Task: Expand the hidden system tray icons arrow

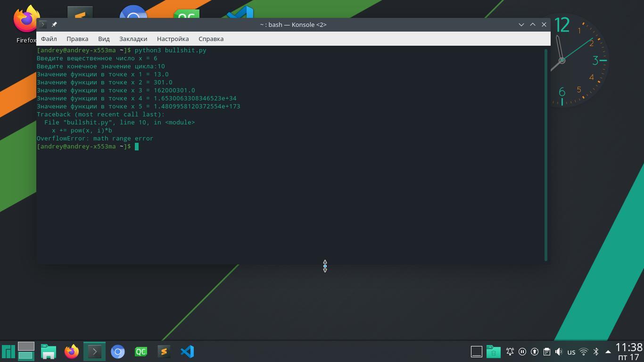Action: point(608,352)
